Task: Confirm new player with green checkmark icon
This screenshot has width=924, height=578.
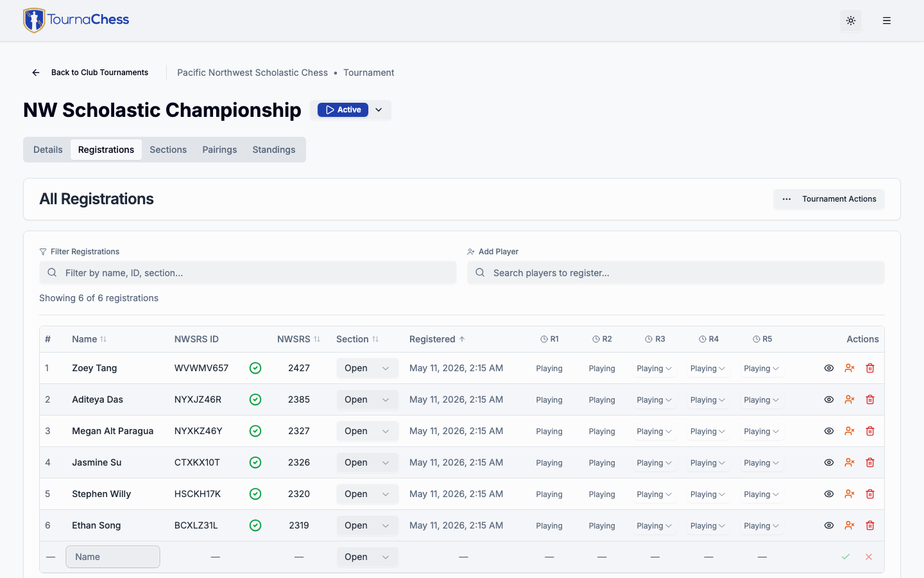Action: 846,557
